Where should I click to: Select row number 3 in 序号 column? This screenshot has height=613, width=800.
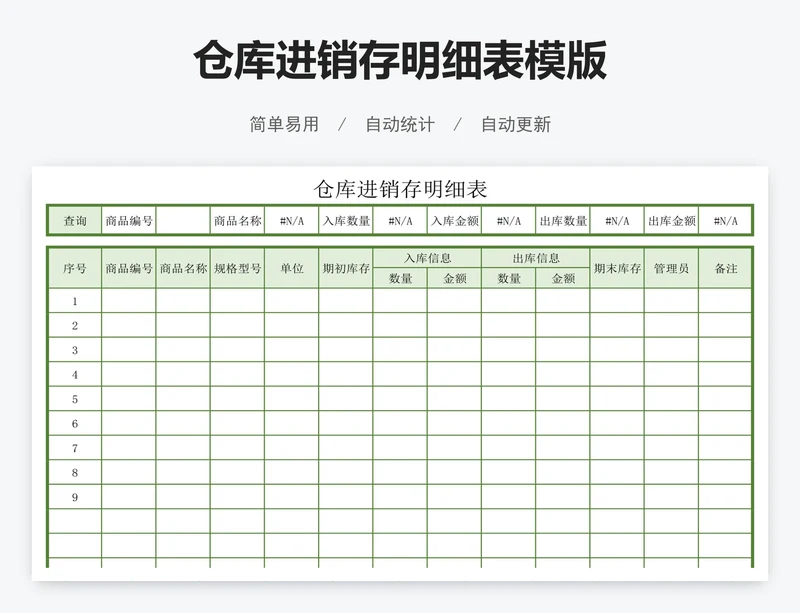74,350
